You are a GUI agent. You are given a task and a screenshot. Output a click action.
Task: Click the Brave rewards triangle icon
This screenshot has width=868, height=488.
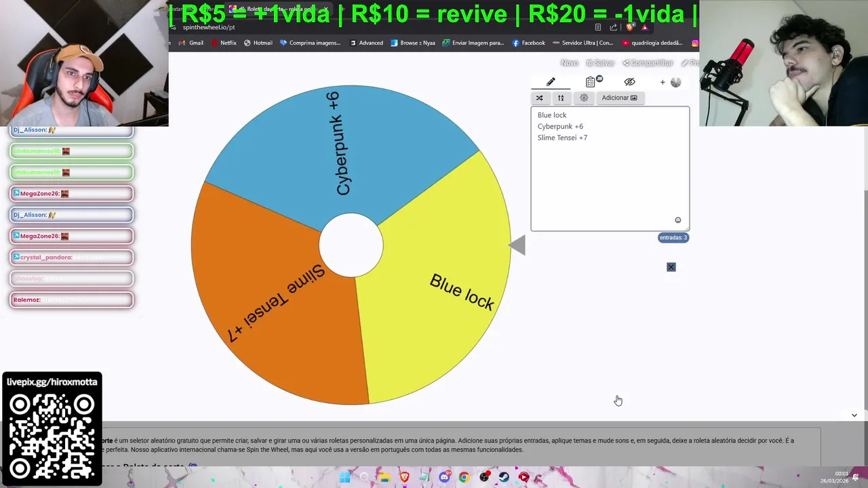tap(645, 27)
